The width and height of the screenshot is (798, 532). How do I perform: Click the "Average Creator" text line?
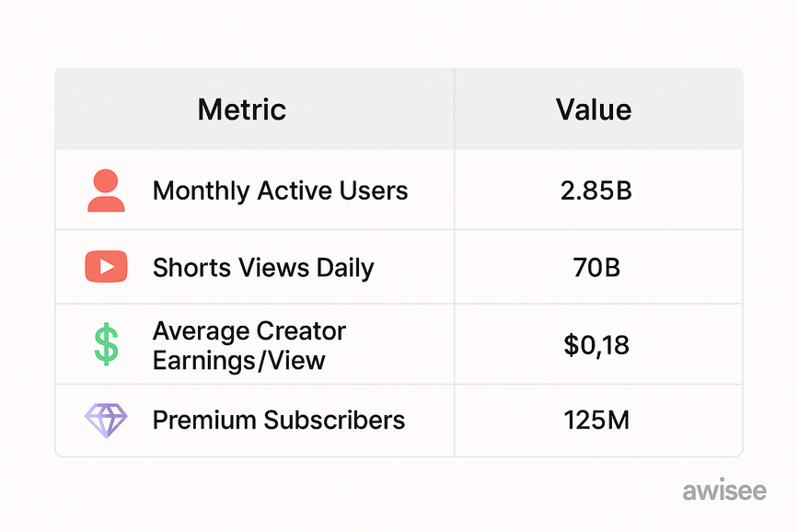click(249, 331)
